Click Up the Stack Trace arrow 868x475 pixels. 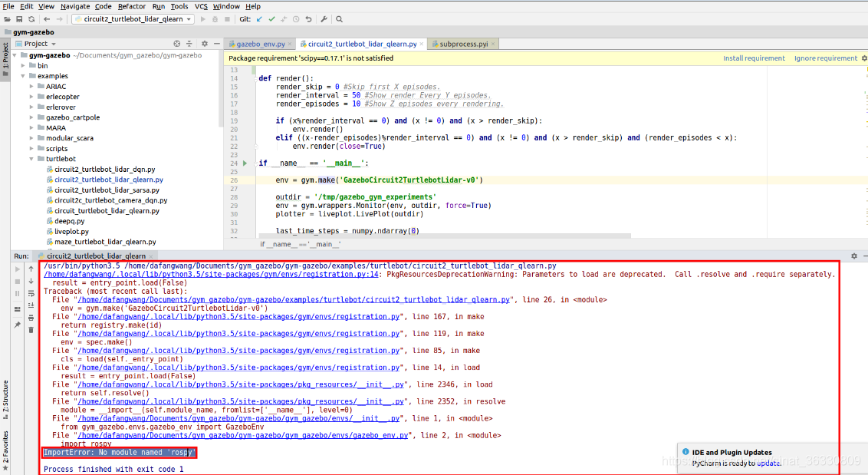point(31,269)
